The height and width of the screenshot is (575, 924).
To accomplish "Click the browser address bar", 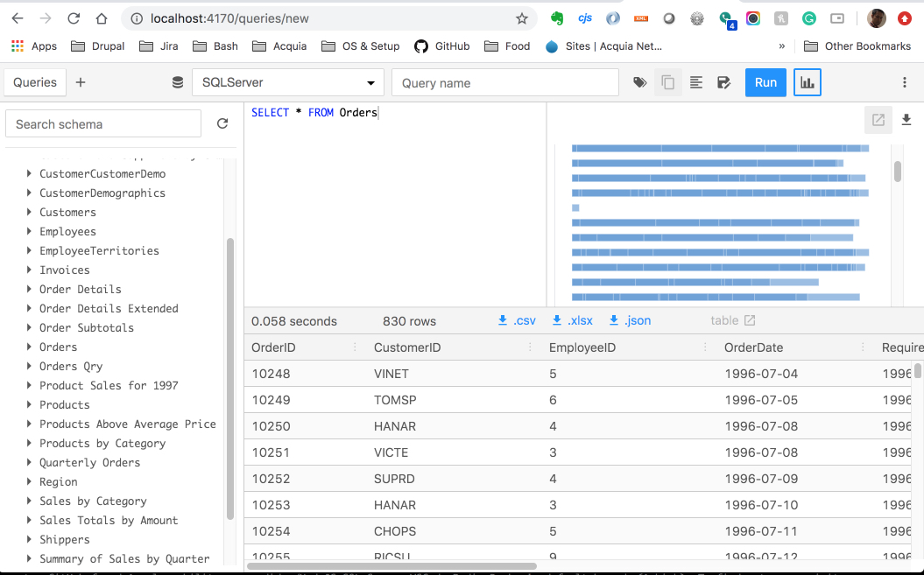I will [328, 18].
